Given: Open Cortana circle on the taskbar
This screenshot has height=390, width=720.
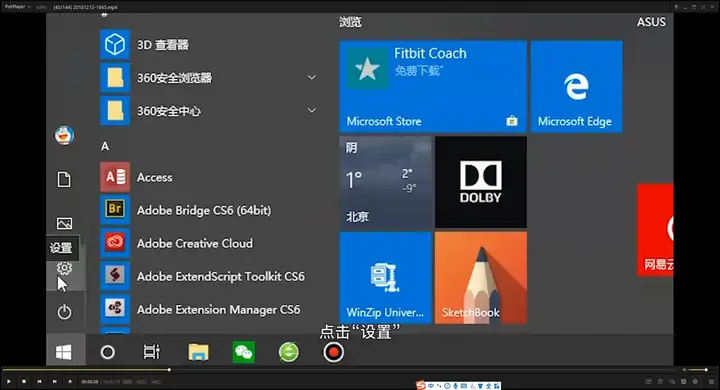Looking at the screenshot, I should click(x=107, y=352).
